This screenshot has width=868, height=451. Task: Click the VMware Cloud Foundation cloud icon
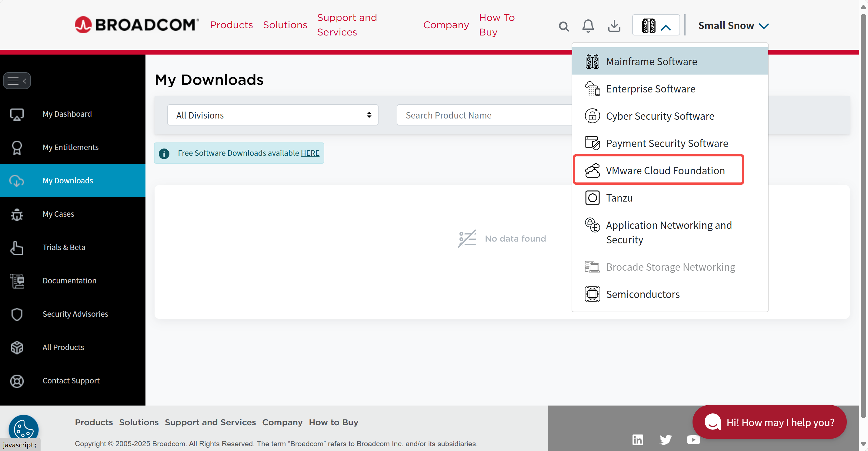(592, 171)
